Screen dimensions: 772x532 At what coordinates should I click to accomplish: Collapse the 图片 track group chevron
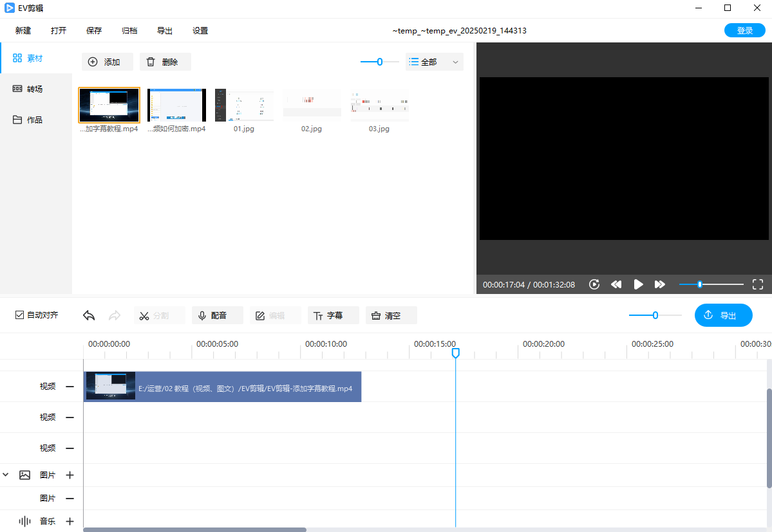(6, 475)
